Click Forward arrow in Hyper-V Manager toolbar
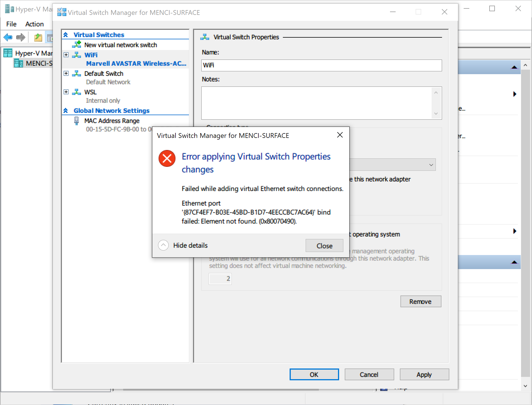 click(21, 37)
